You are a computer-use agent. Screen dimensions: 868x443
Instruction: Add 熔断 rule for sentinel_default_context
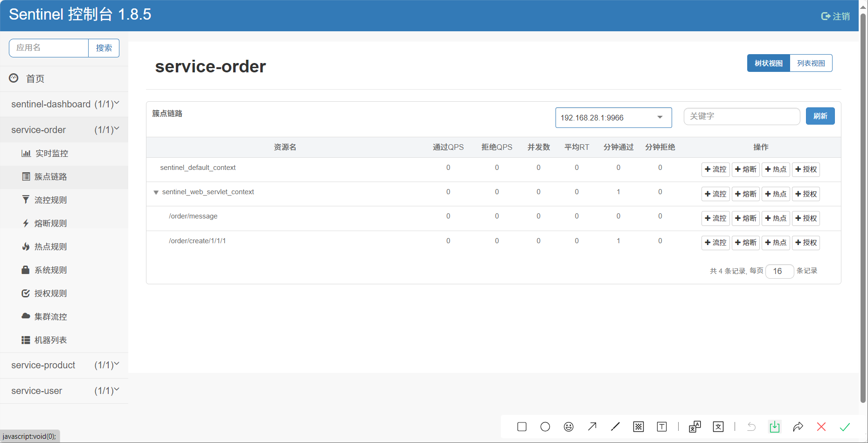pyautogui.click(x=746, y=169)
